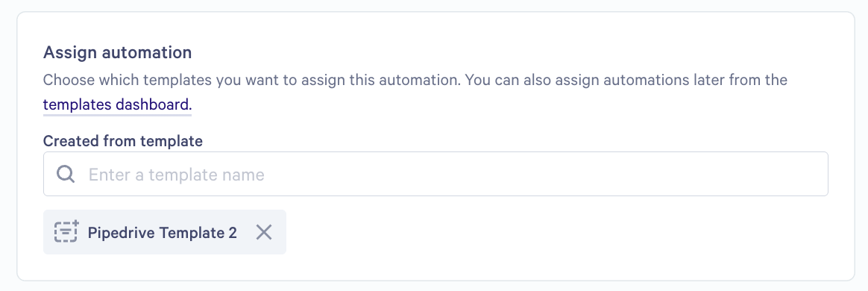This screenshot has height=291, width=868.
Task: Remove Pipedrive Template 2 with the X icon
Action: click(264, 232)
